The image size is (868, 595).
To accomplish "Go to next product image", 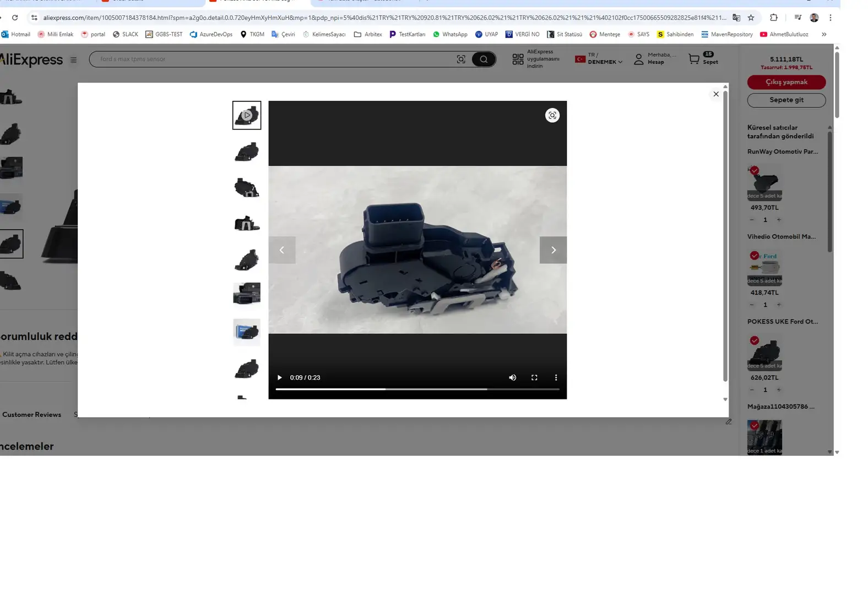I will tap(553, 250).
